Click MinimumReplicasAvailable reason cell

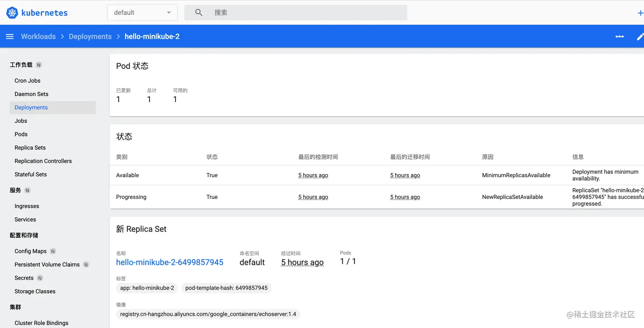click(x=516, y=176)
